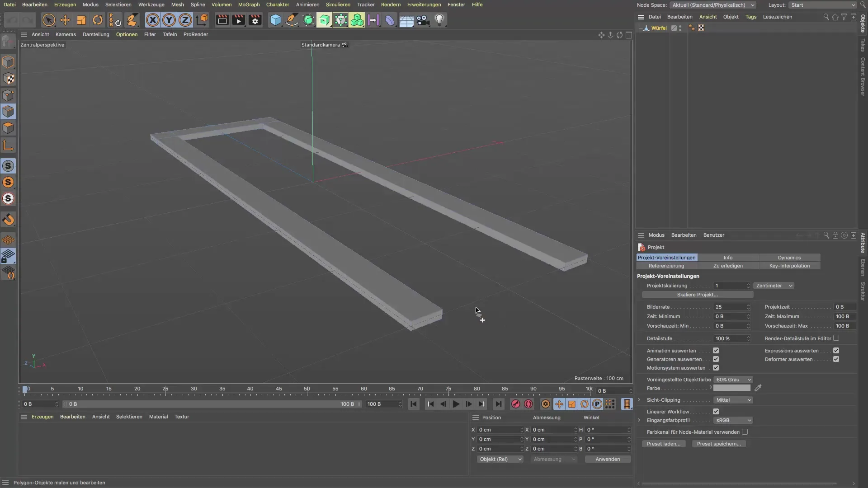Image resolution: width=868 pixels, height=488 pixels.
Task: Click Preset speichern button
Action: pos(719,444)
